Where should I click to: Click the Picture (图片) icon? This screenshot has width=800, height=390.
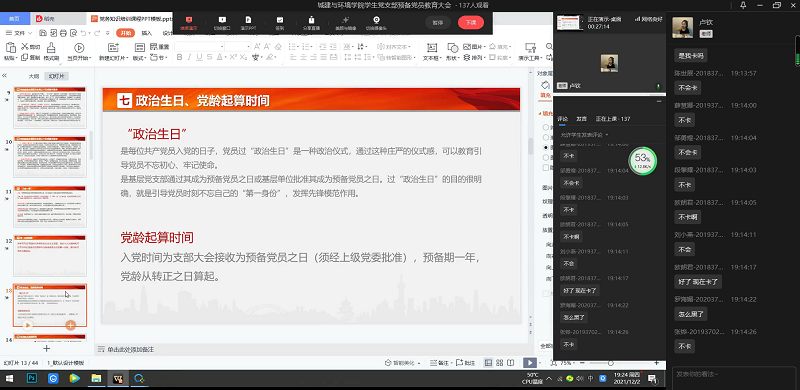(x=466, y=46)
